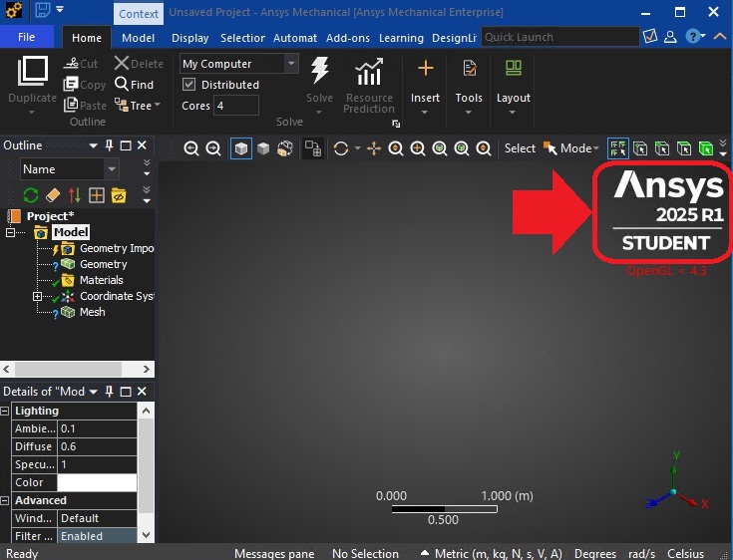
Task: Select the Pan four-arrow tool
Action: [374, 148]
